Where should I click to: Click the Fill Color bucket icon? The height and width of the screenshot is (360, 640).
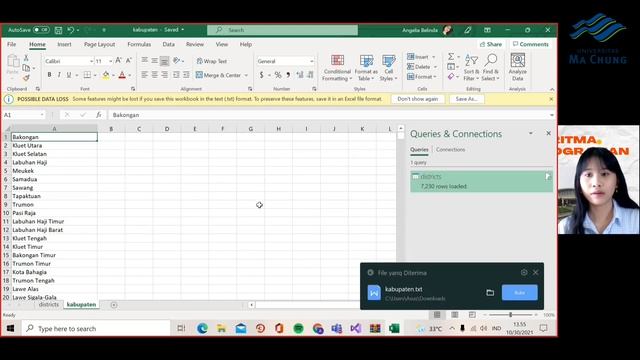[106, 75]
